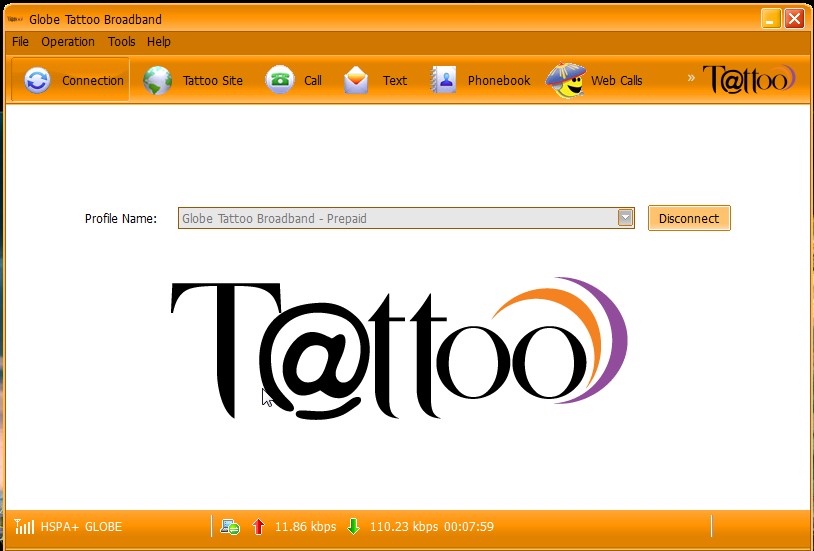Click the HSPA+ GLOBE network label
This screenshot has width=814, height=551.
coord(81,526)
